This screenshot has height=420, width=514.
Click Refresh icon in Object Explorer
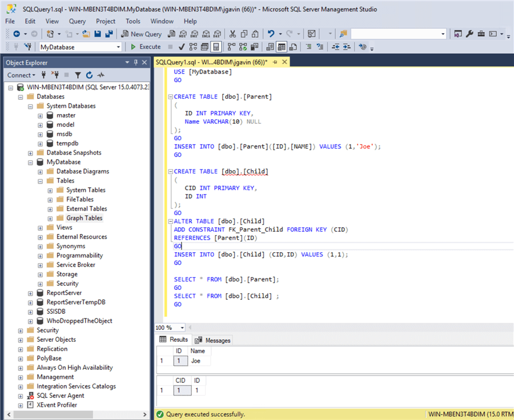click(89, 75)
